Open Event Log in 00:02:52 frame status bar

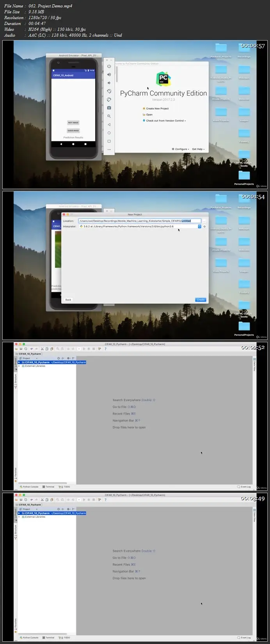click(x=244, y=487)
